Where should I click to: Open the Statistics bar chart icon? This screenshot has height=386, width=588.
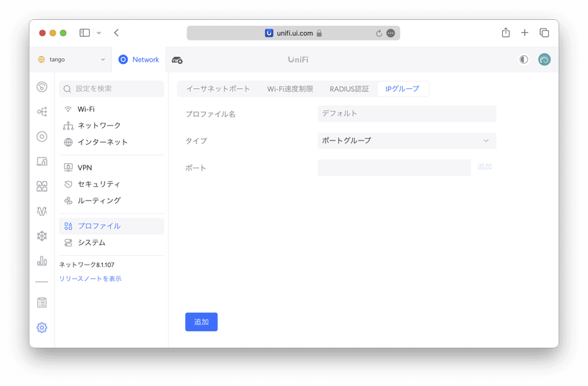(x=42, y=261)
